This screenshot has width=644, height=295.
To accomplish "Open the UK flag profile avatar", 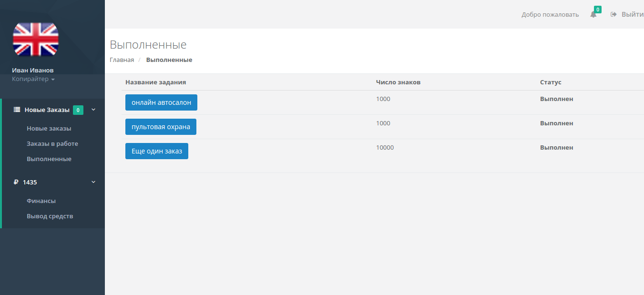I will [36, 40].
